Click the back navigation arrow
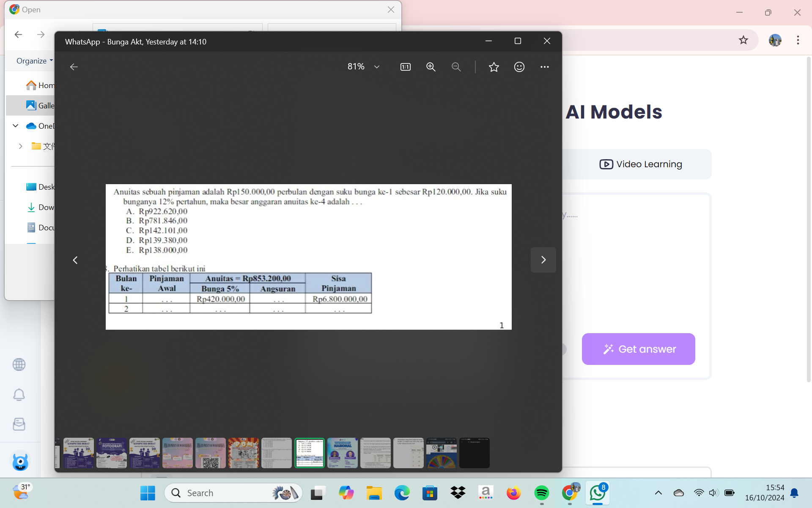 point(74,67)
